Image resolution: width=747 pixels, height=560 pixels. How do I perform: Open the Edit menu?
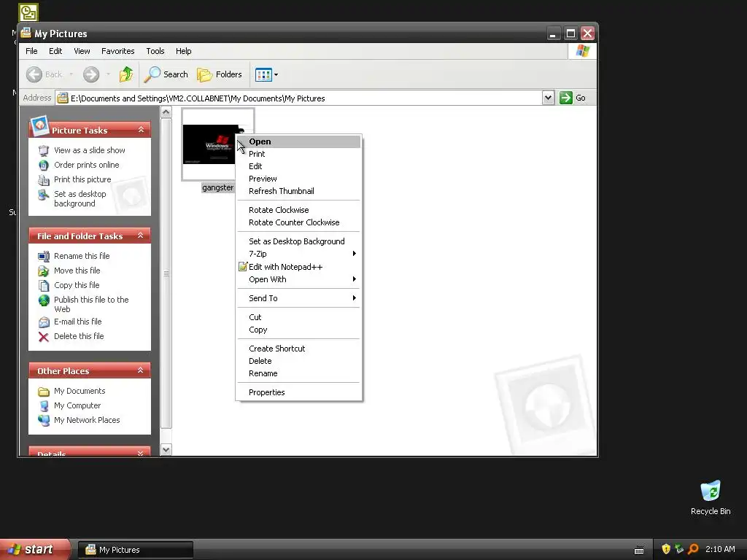(x=55, y=51)
